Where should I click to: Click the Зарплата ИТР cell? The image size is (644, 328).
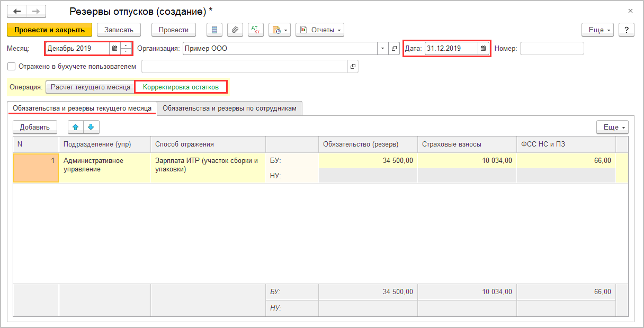tap(208, 168)
